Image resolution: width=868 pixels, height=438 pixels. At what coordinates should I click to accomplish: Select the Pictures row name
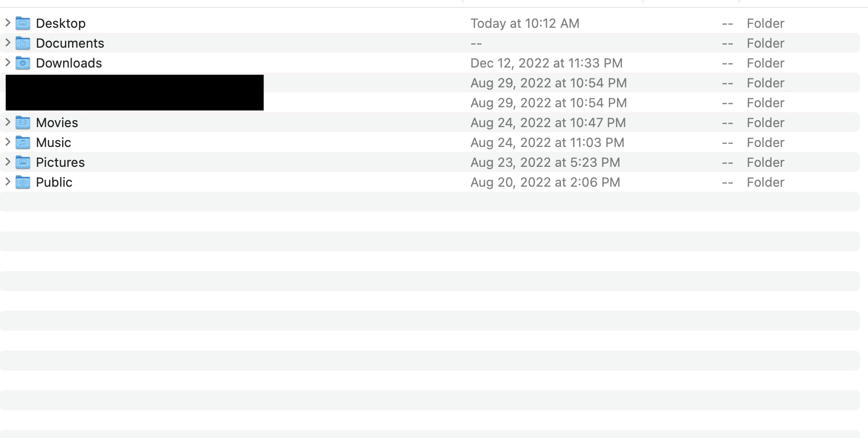60,162
